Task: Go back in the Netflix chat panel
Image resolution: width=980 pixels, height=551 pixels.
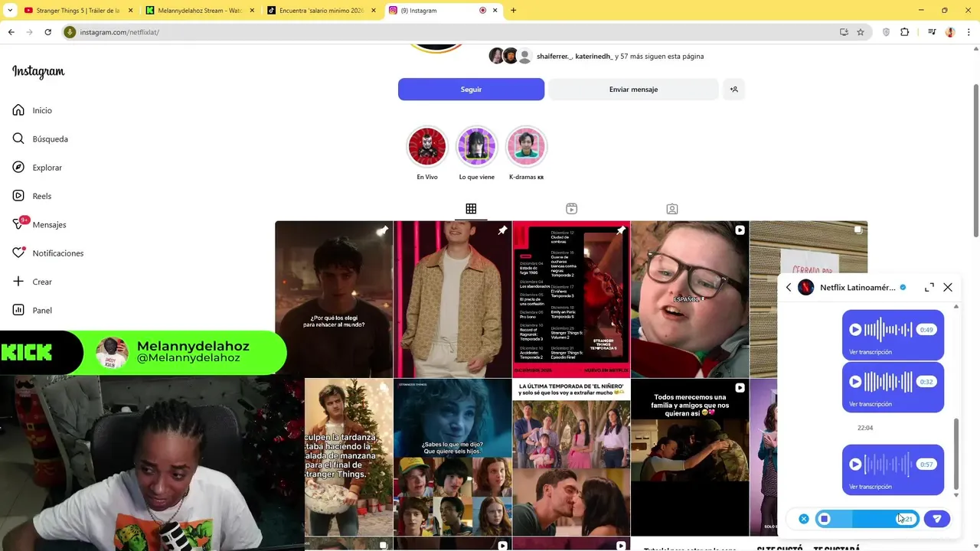Action: pyautogui.click(x=789, y=287)
